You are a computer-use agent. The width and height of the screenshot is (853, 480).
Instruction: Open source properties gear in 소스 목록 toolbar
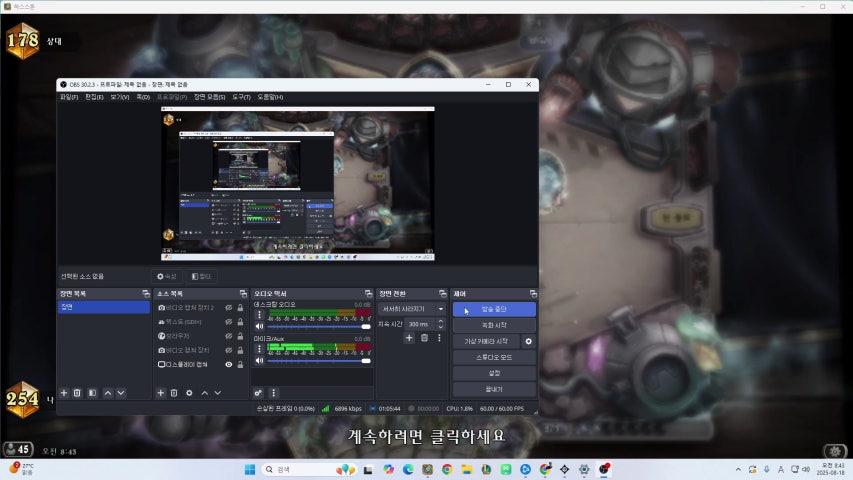coord(189,392)
